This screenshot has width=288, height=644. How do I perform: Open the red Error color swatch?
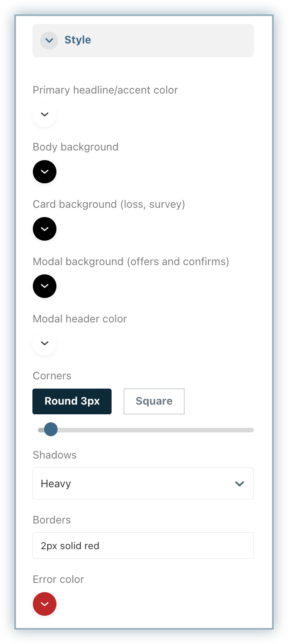click(x=45, y=604)
